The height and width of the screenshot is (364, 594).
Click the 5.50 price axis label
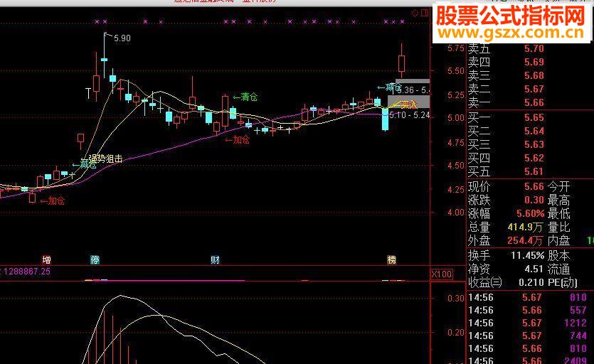[x=456, y=71]
